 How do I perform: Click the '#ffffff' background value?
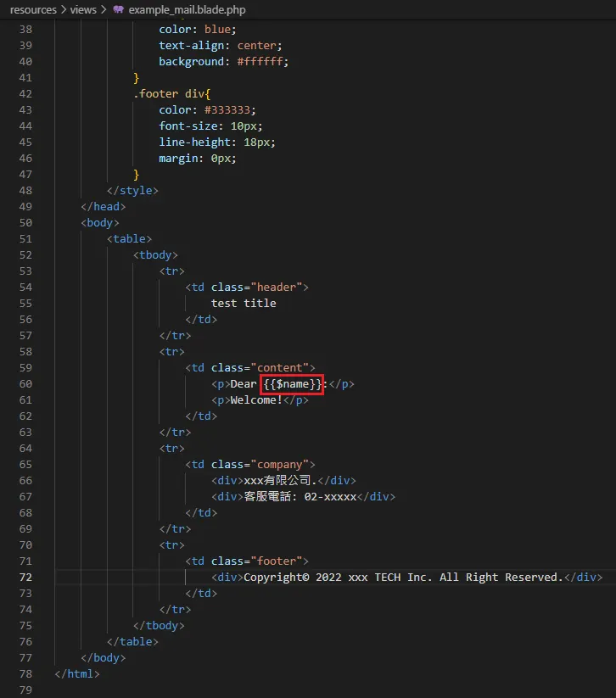click(x=260, y=61)
